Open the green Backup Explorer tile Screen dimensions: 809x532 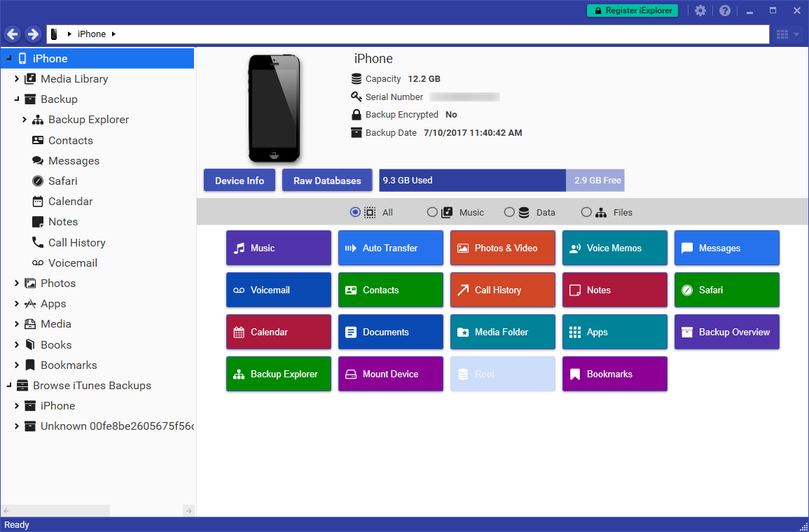279,374
